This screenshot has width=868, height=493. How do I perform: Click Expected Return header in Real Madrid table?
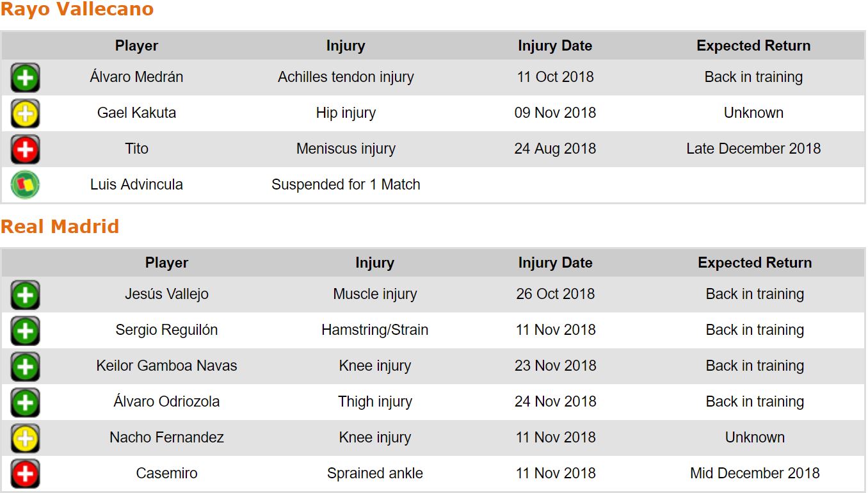[x=755, y=263]
